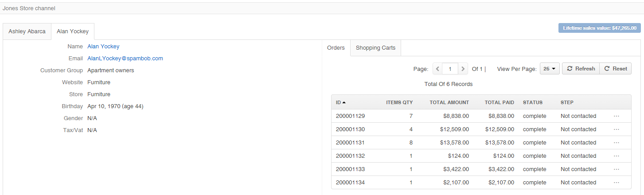The width and height of the screenshot is (644, 195).
Task: Open the Alan Yockey name link
Action: tap(103, 46)
